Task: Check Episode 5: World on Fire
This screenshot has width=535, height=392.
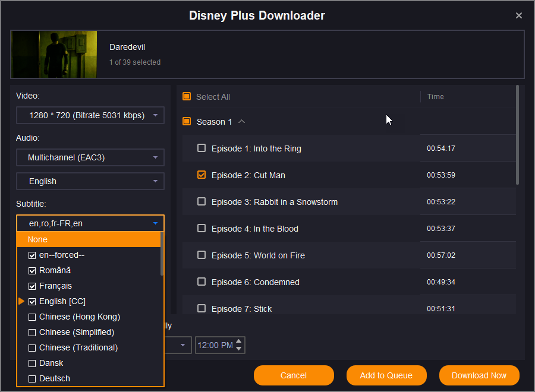Action: pyautogui.click(x=202, y=255)
